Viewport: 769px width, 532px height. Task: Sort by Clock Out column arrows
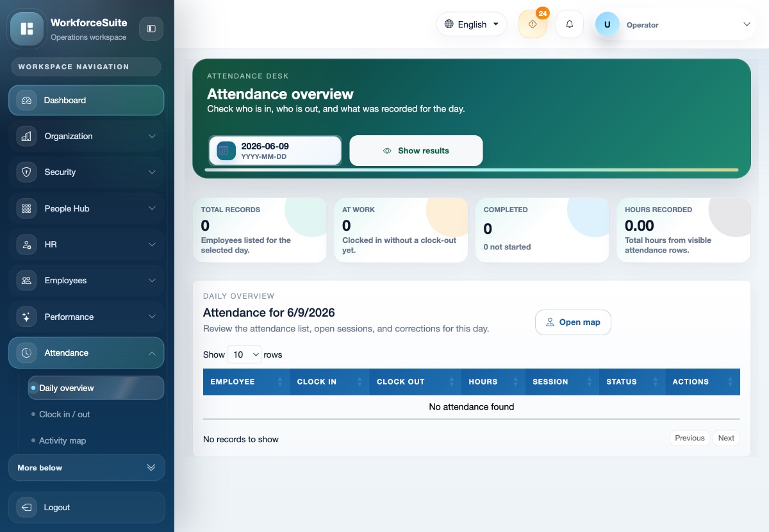point(451,382)
